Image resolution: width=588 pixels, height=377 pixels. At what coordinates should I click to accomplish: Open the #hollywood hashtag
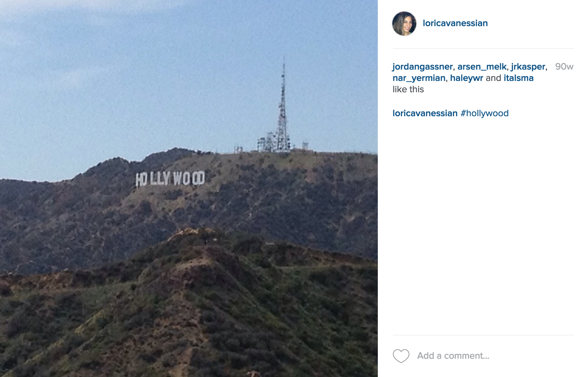[x=484, y=113]
